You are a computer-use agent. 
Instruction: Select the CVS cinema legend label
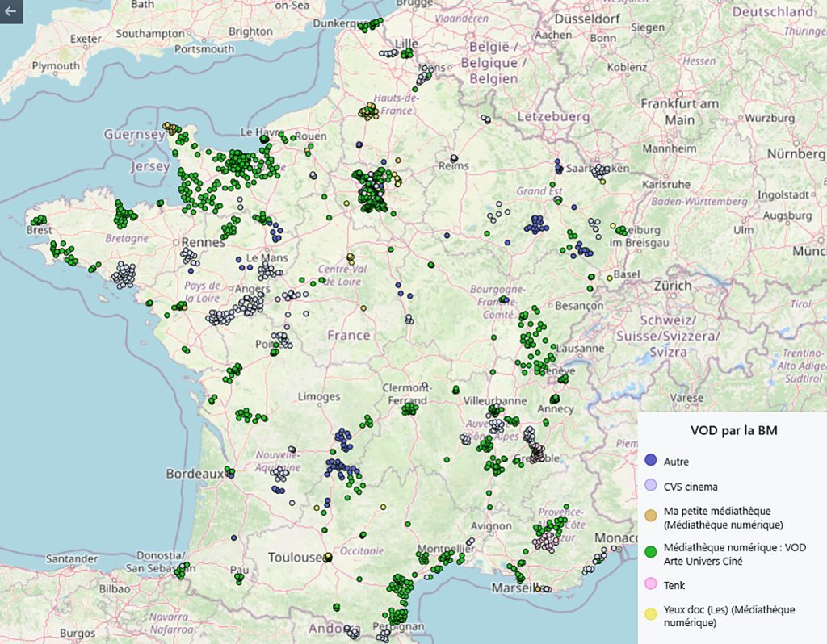pyautogui.click(x=691, y=487)
